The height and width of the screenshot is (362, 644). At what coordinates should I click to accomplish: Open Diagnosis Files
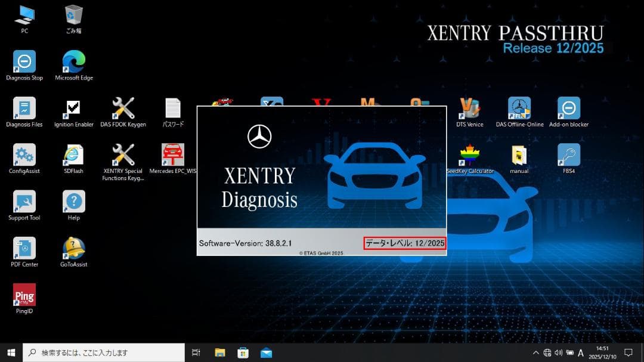(x=24, y=109)
